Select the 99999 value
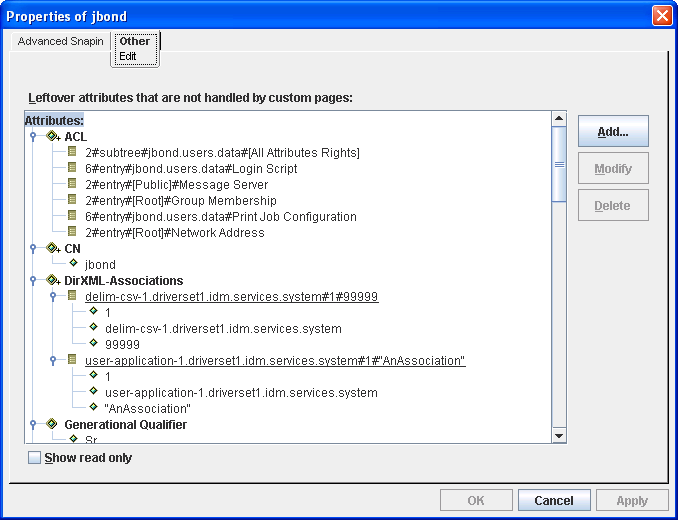This screenshot has height=520, width=678. point(122,345)
